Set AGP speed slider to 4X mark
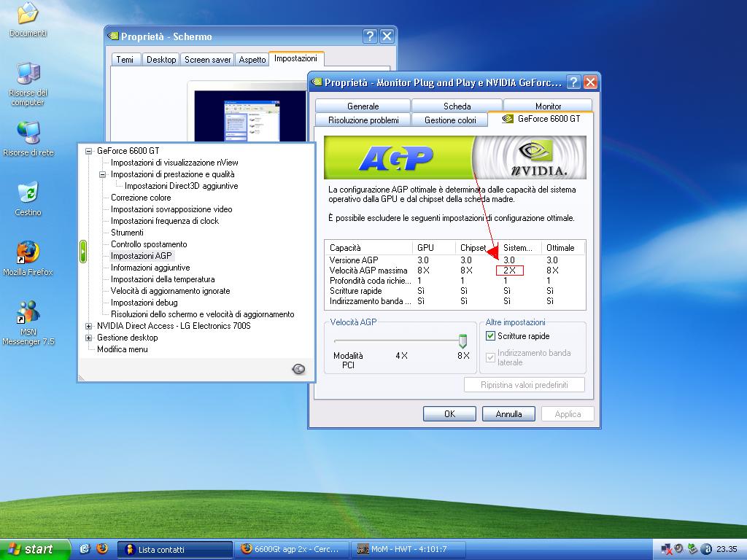 401,356
